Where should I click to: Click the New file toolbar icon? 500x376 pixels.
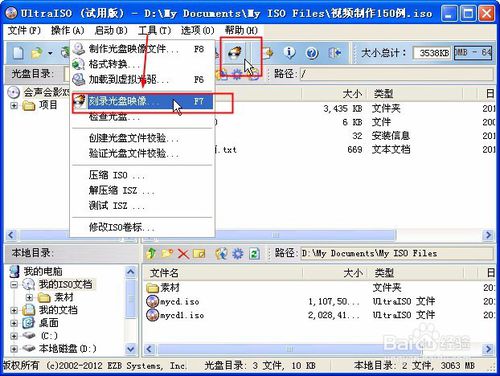(18, 53)
